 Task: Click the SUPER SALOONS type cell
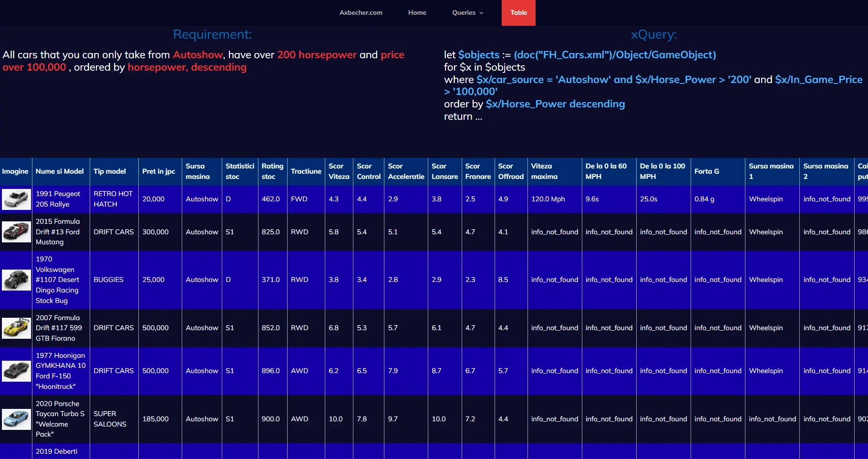coord(110,419)
